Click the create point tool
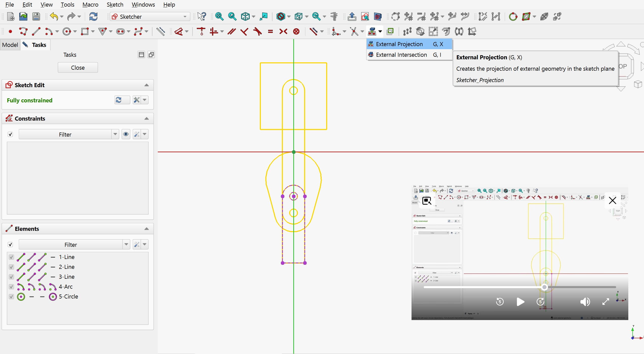This screenshot has width=644, height=354. pos(10,31)
